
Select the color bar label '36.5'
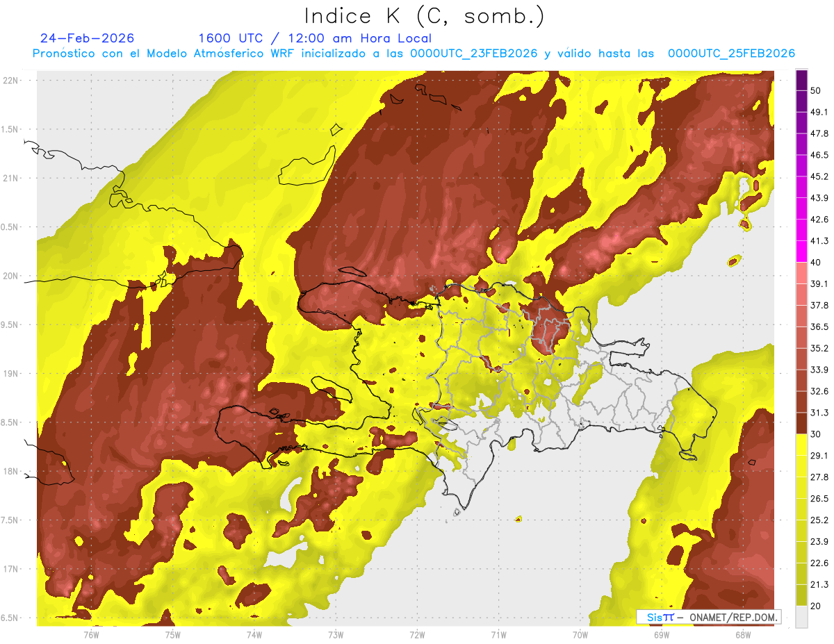tap(819, 327)
